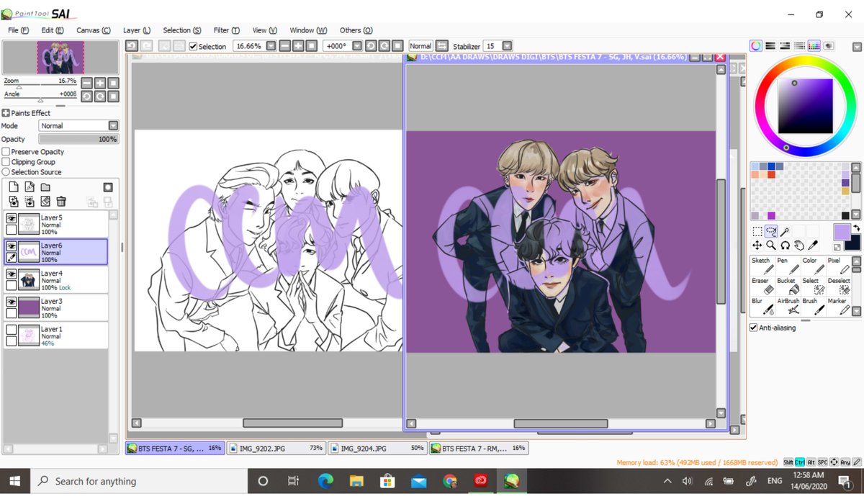
Task: Switch to IMG_9202.JPG document tab
Action: click(276, 448)
